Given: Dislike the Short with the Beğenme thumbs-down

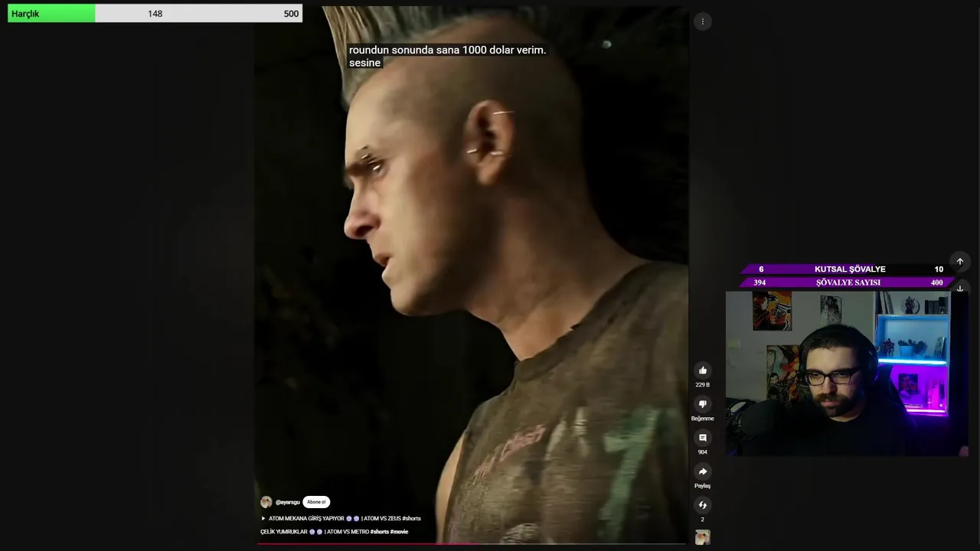Looking at the screenshot, I should [x=702, y=404].
